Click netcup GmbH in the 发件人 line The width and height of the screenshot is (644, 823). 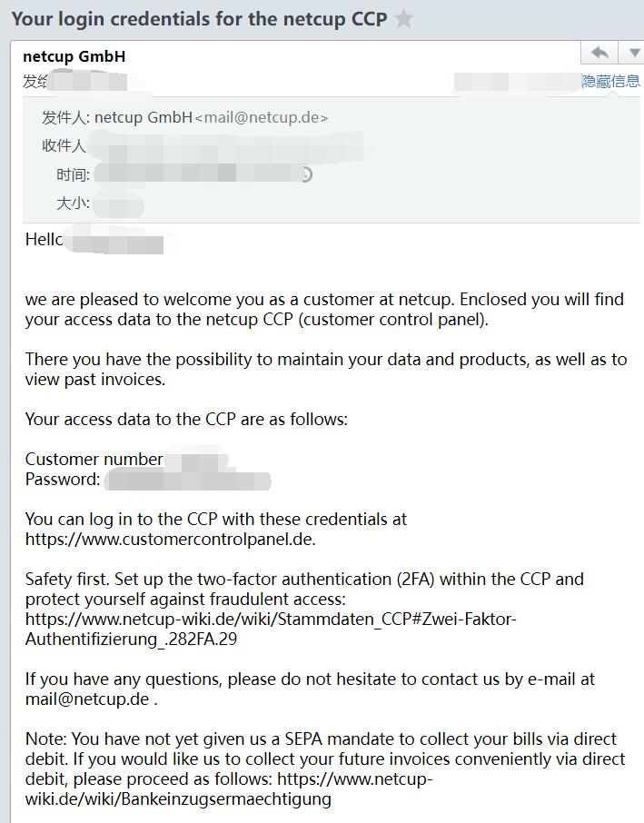tap(144, 117)
